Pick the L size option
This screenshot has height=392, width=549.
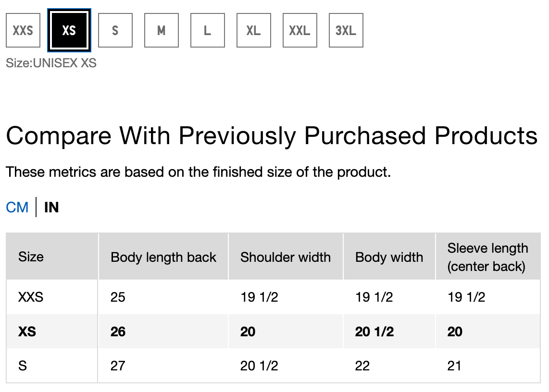tap(208, 30)
